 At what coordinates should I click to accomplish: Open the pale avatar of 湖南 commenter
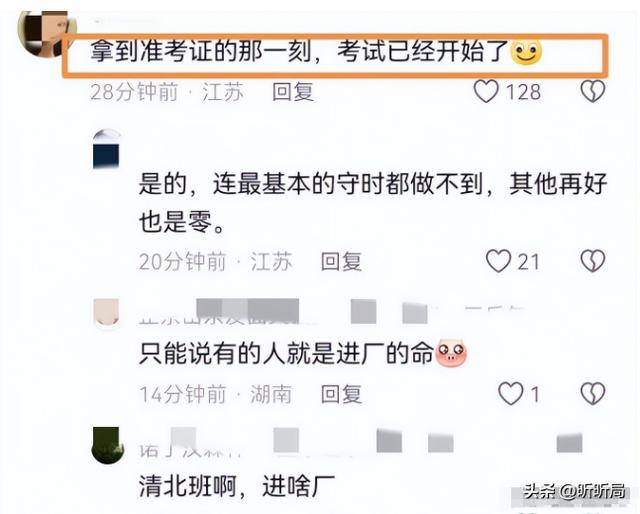106,312
